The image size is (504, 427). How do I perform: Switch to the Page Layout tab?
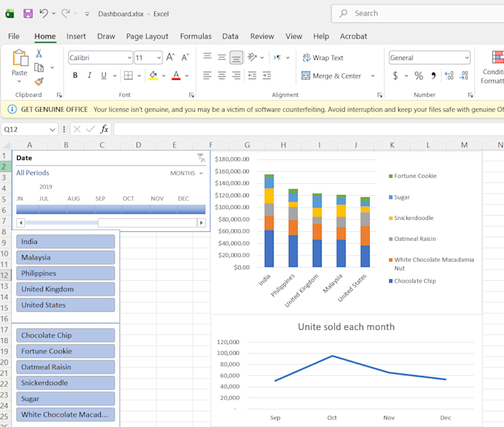coord(147,36)
